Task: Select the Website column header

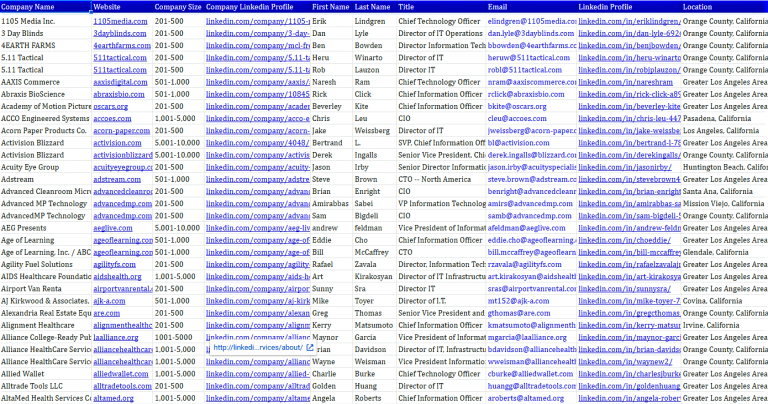Action: tap(122, 7)
